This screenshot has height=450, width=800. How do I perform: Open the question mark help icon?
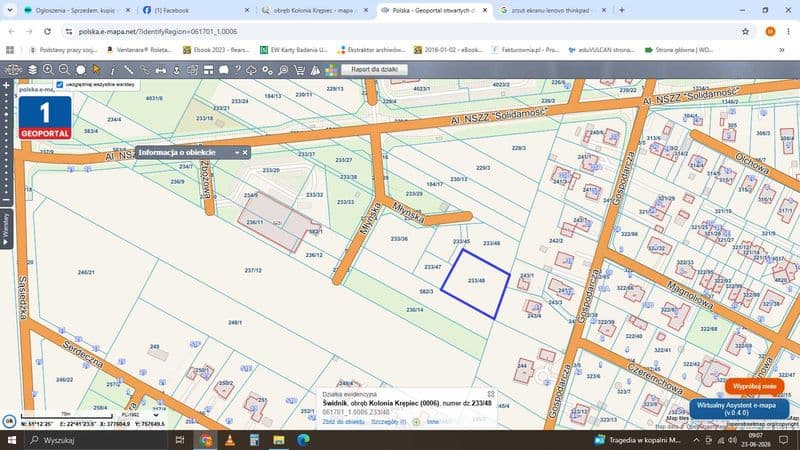237,70
